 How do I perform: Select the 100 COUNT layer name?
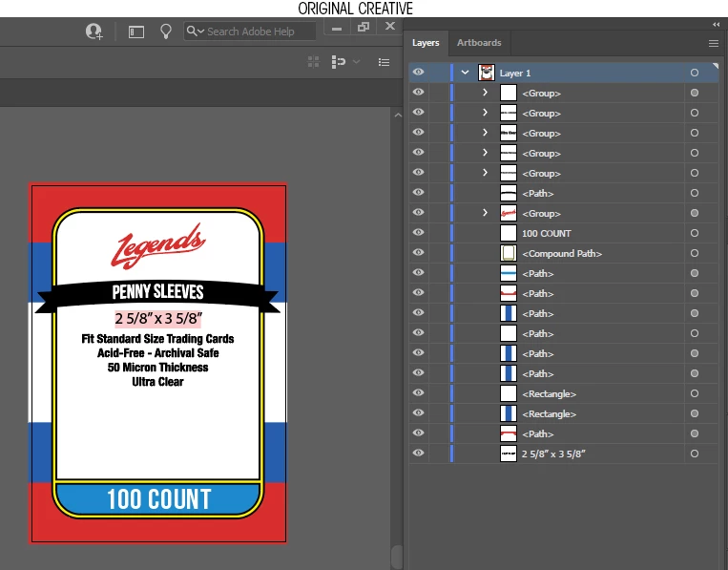pos(547,234)
